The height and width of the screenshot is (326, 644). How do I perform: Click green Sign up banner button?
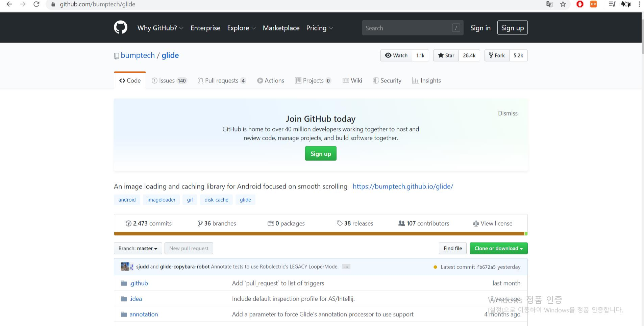click(x=321, y=153)
